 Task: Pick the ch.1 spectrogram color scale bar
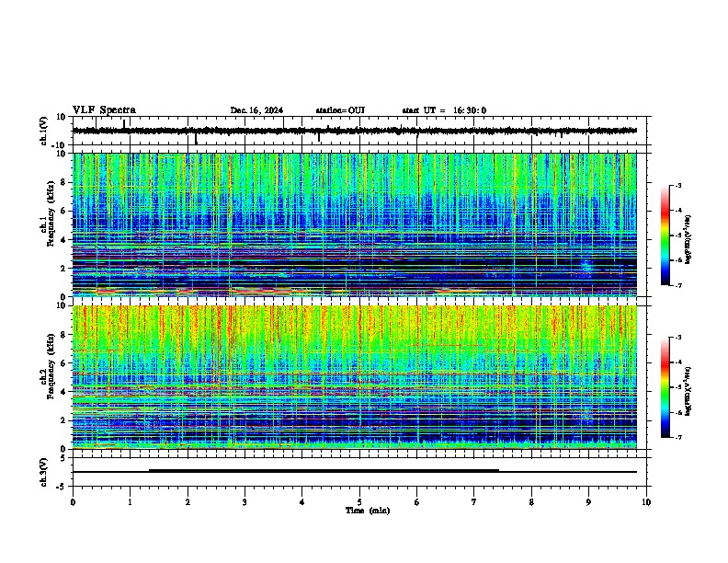point(665,236)
